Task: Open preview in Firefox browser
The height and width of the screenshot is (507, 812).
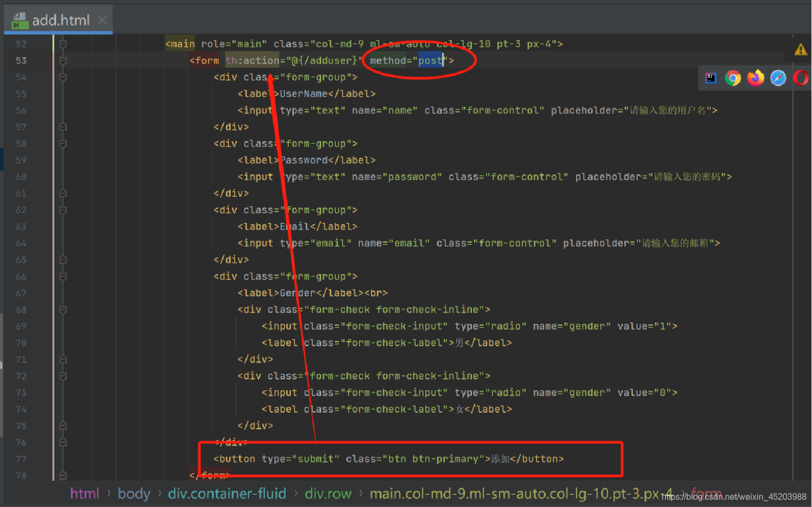Action: [x=755, y=78]
